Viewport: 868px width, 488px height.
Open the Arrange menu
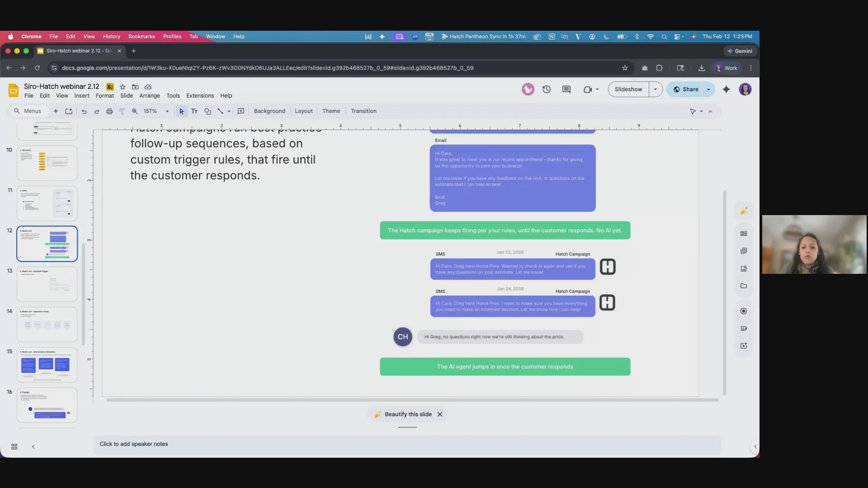pos(150,96)
